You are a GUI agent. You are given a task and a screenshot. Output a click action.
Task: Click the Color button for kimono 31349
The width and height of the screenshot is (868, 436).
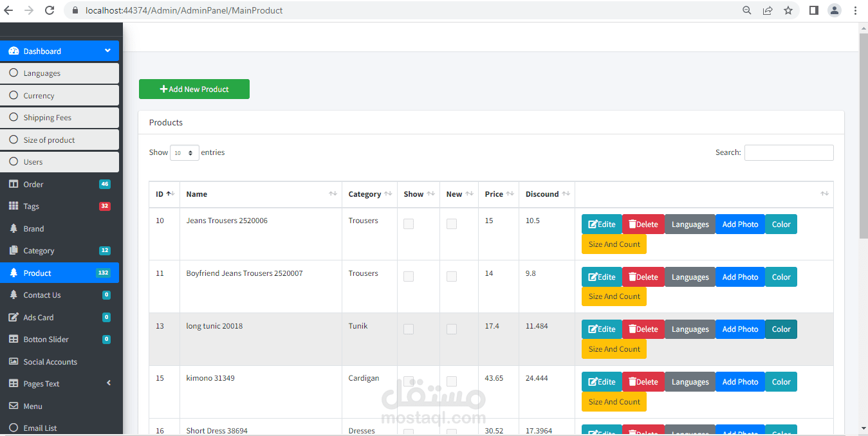pyautogui.click(x=781, y=381)
